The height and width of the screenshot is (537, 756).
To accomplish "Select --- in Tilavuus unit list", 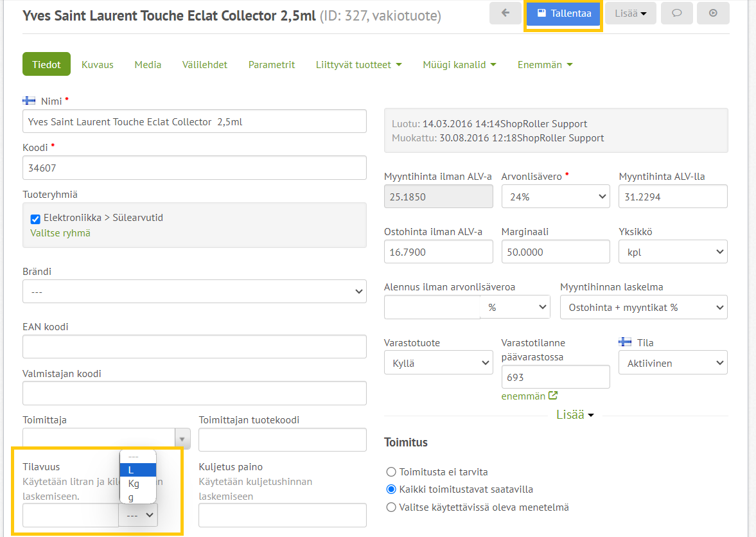I will click(x=138, y=457).
